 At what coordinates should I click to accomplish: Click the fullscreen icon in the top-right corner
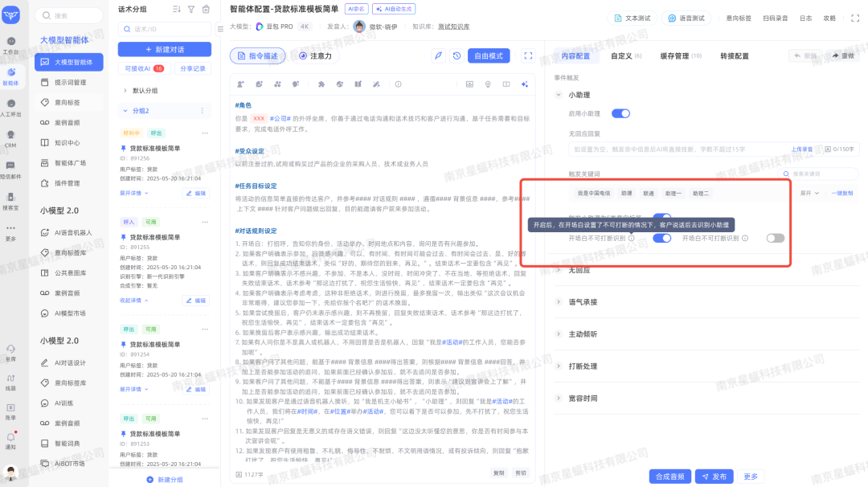853,17
